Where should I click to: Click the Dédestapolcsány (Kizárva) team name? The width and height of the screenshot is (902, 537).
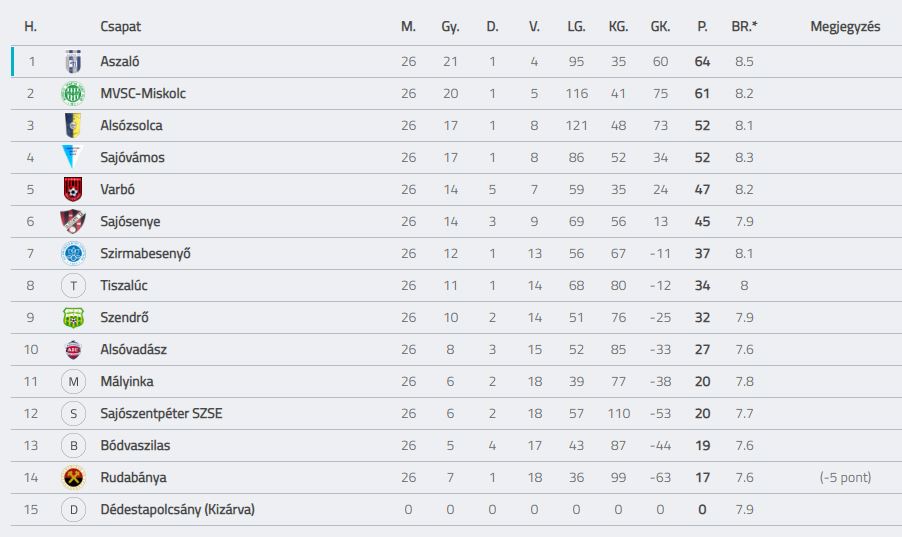(177, 509)
